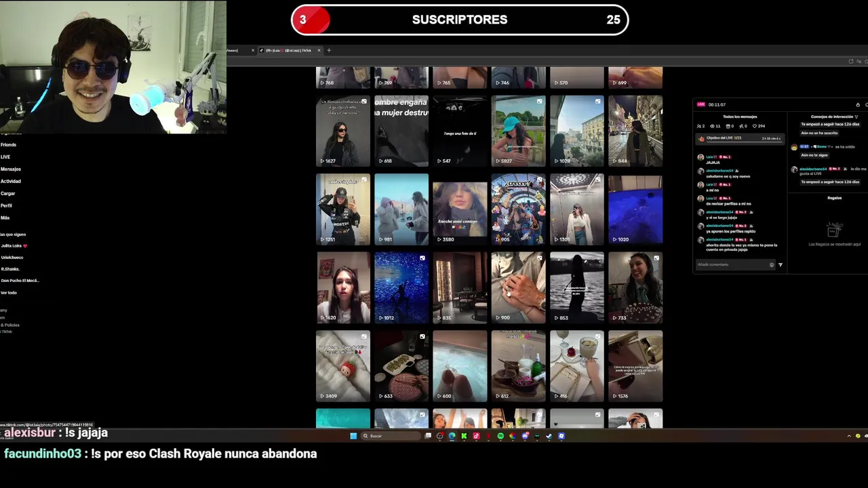The height and width of the screenshot is (488, 868).
Task: Switch to the TikTok browser tab
Action: [289, 50]
